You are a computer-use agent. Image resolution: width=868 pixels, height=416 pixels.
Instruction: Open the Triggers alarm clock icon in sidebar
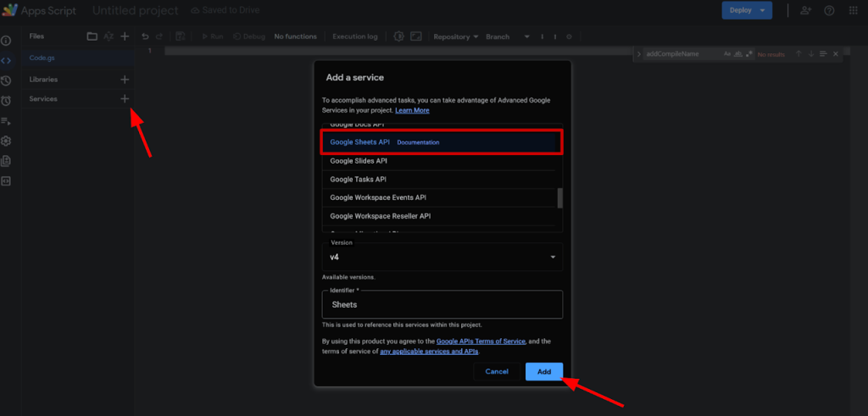click(x=6, y=101)
